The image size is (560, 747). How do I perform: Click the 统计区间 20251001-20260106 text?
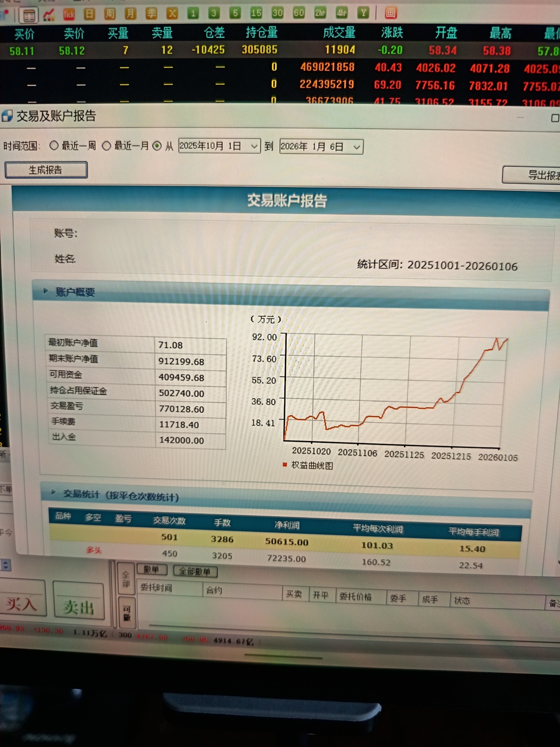[437, 265]
